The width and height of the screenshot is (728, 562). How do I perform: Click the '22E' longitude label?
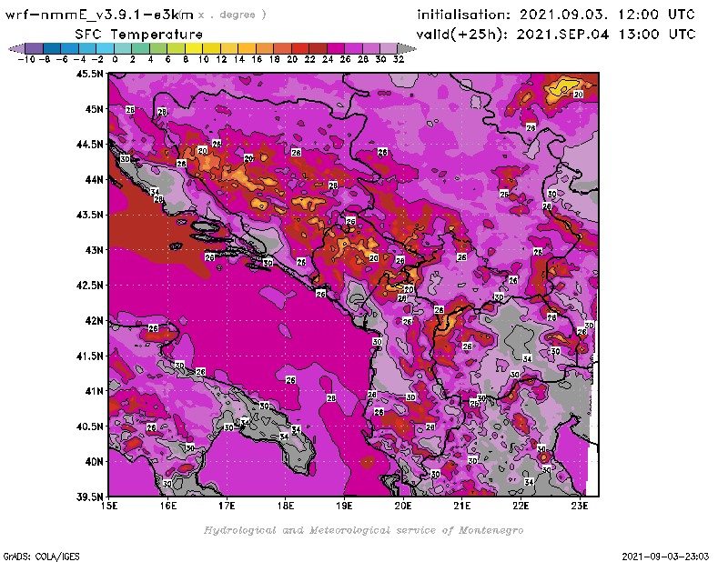pos(521,506)
